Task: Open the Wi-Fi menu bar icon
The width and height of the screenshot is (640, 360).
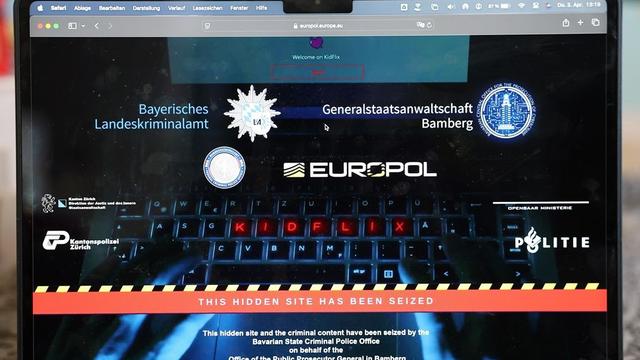Action: [522, 6]
